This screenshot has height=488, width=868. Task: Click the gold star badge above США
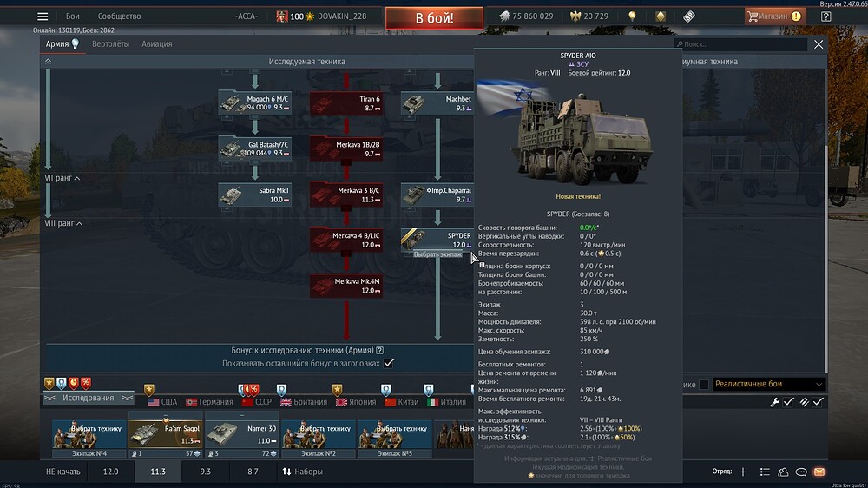click(149, 389)
